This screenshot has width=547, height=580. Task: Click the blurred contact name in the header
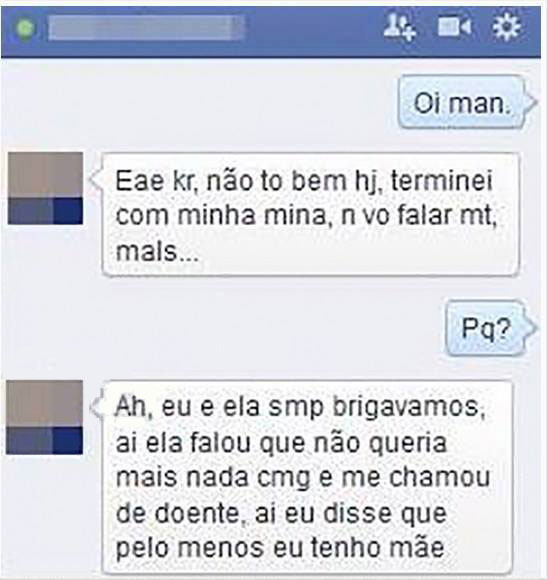click(x=146, y=27)
